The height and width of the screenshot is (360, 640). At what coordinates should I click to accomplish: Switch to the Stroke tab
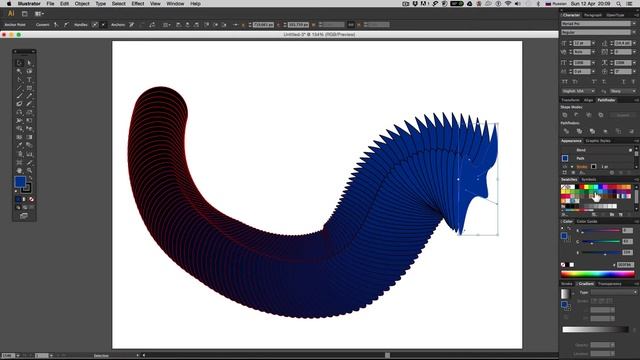click(567, 284)
